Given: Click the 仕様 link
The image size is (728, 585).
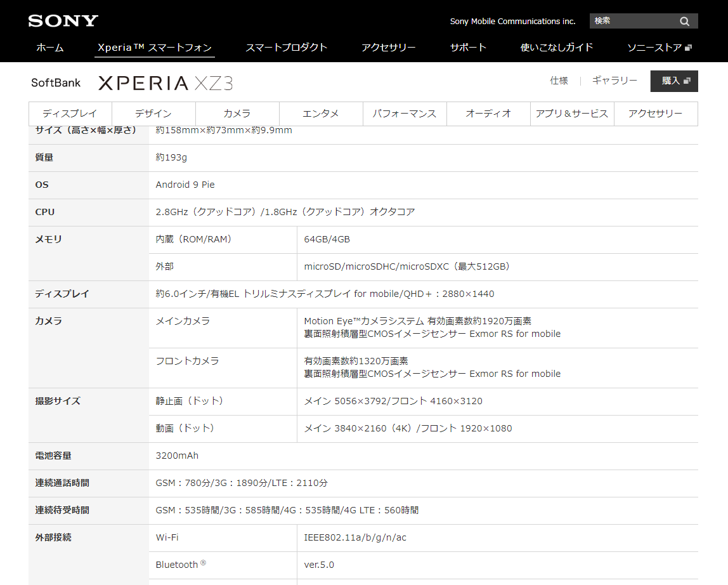Looking at the screenshot, I should pyautogui.click(x=559, y=81).
